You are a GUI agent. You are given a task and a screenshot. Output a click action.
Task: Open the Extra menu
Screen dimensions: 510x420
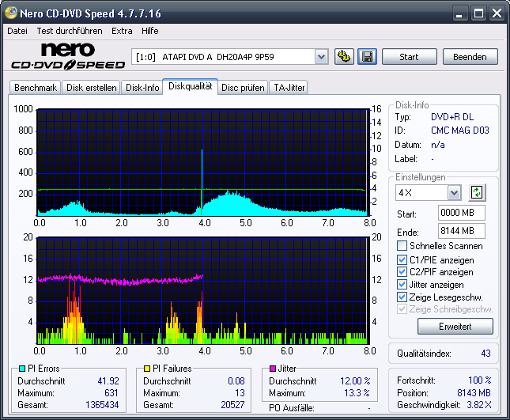[x=122, y=31]
